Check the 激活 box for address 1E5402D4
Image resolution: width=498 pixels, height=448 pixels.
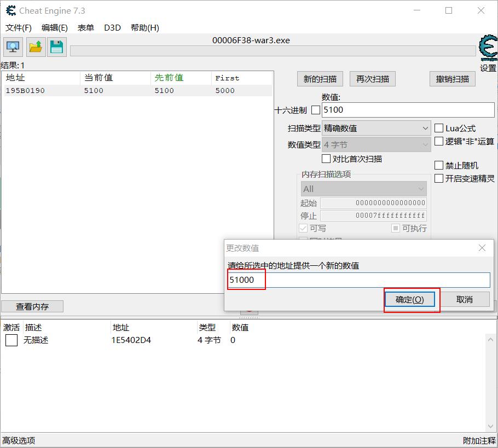[x=11, y=340]
